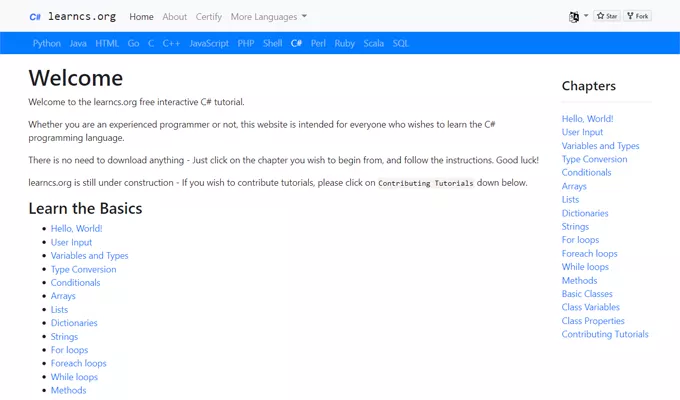Switch to the C tutorial tab
The width and height of the screenshot is (680, 400).
click(151, 43)
